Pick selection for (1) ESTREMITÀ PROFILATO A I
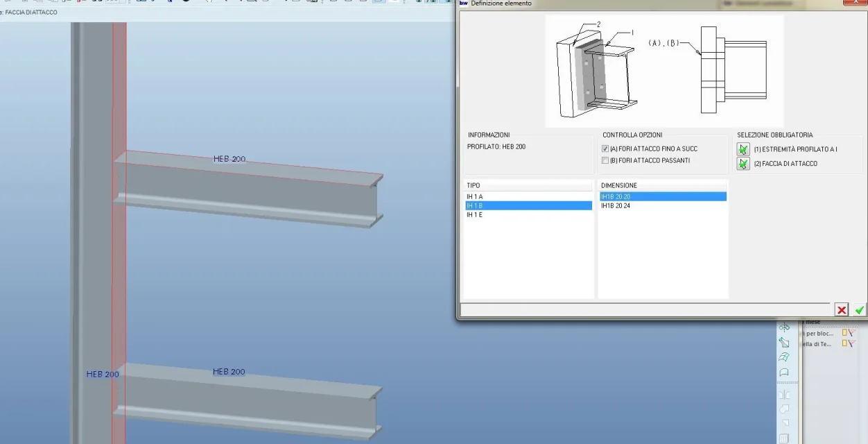 pos(743,149)
